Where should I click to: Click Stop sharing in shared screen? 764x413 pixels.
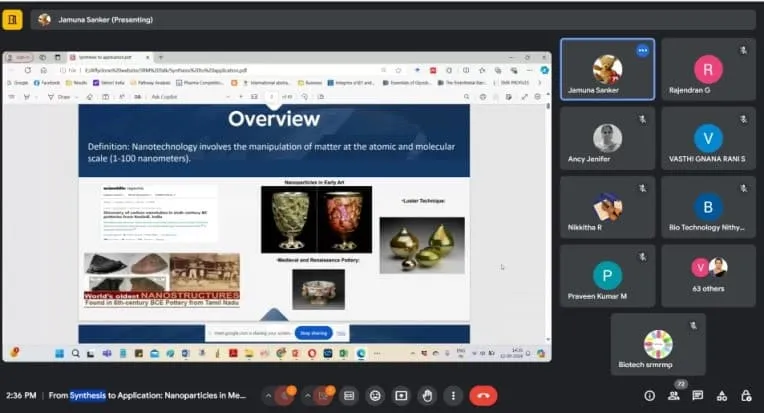point(314,333)
